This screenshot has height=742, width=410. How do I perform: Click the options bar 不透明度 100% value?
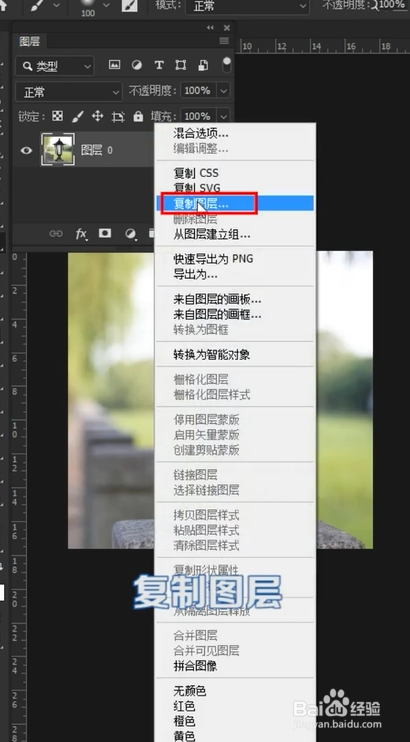pos(391,5)
